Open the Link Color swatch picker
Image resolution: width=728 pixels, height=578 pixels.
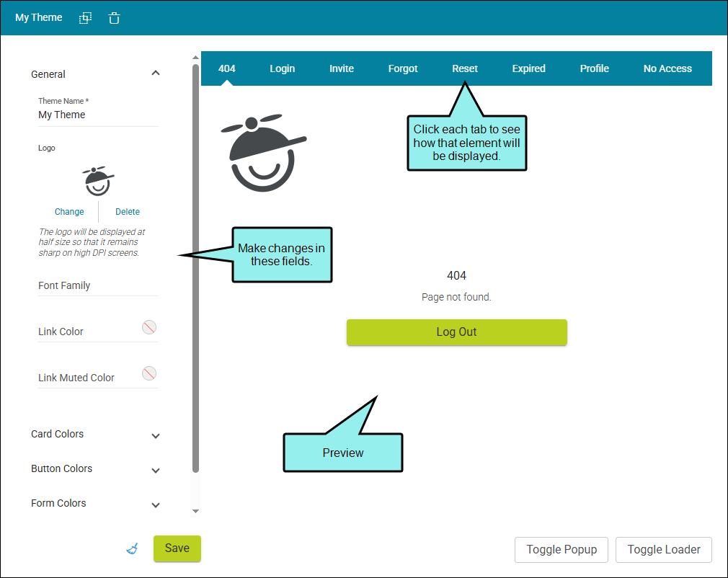coord(149,327)
